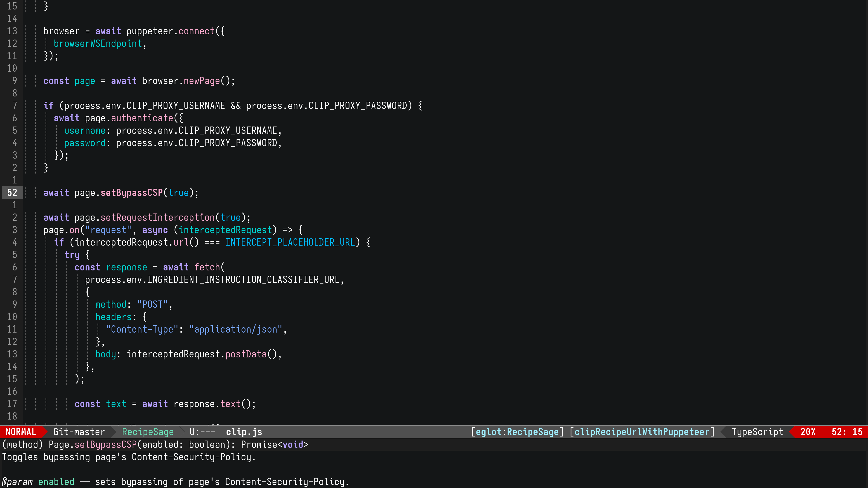Place cursor on setBypassCSP method call
The height and width of the screenshot is (488, 868).
(132, 193)
